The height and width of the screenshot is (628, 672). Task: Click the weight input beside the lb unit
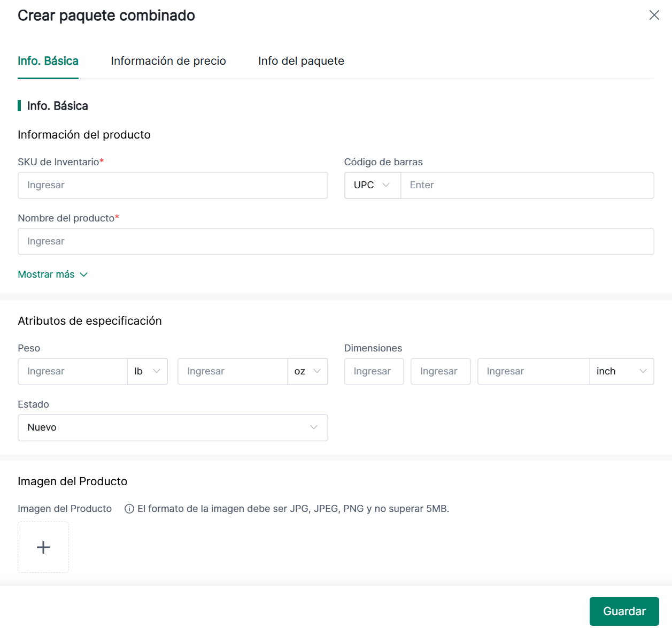(x=73, y=371)
